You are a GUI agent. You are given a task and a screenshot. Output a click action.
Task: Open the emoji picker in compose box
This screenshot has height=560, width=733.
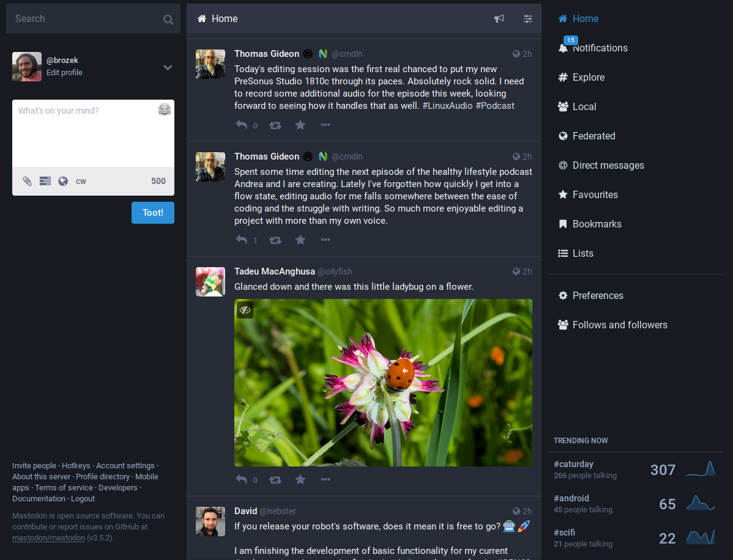click(x=164, y=110)
